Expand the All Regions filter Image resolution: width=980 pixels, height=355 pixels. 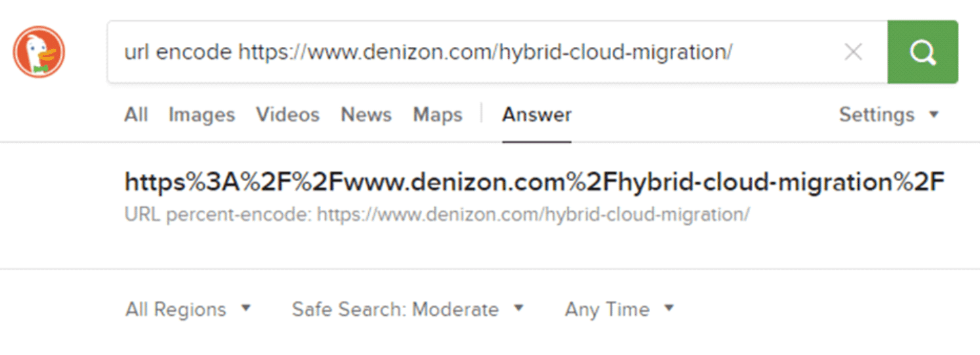188,310
